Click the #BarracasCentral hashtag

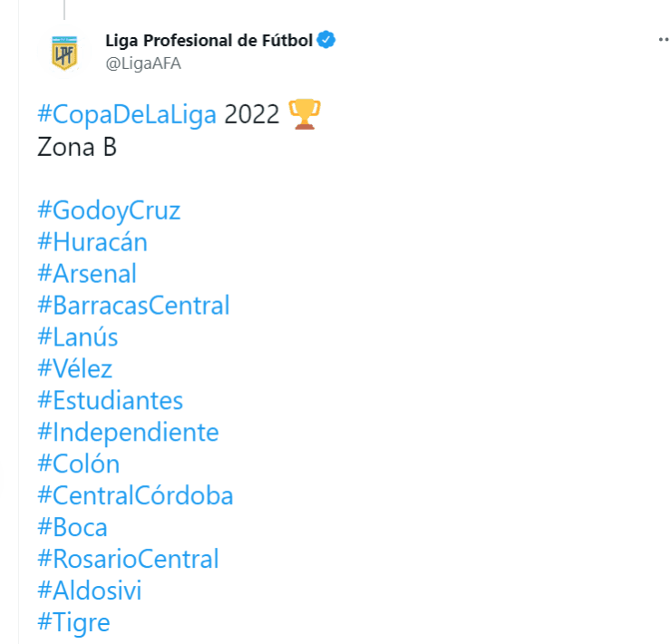pos(133,306)
